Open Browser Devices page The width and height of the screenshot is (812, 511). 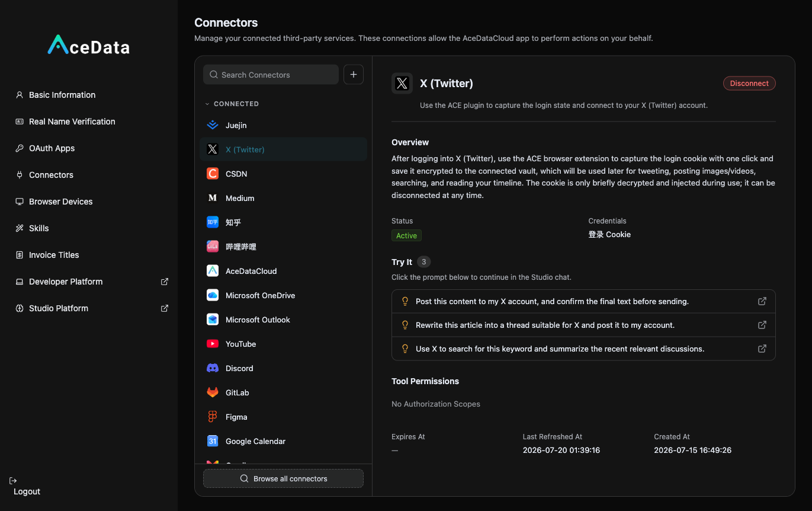point(61,202)
